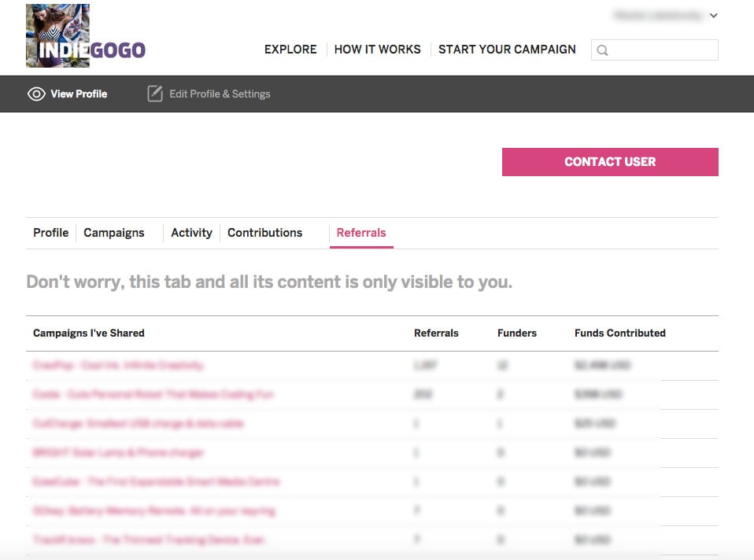Open Edit Profile & Settings text link

(220, 94)
